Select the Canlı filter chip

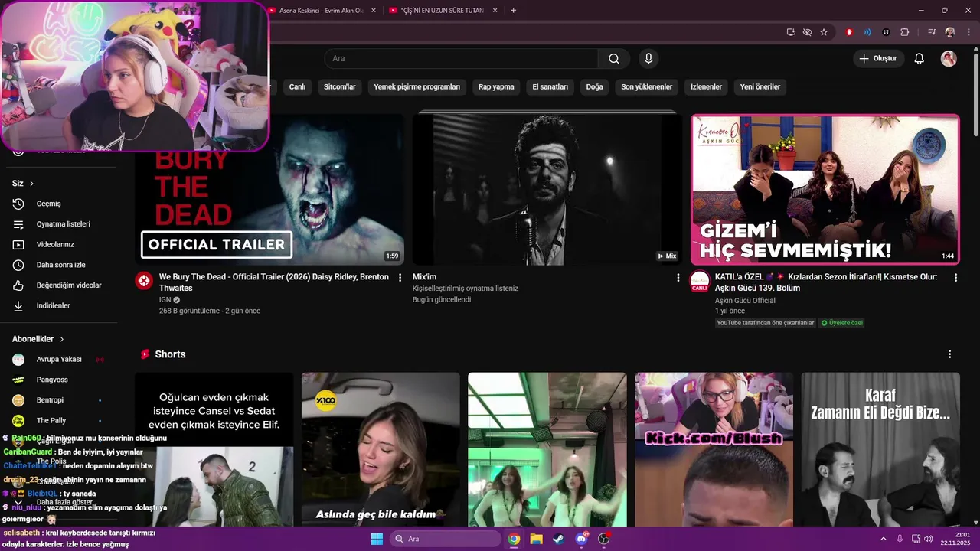tap(297, 87)
